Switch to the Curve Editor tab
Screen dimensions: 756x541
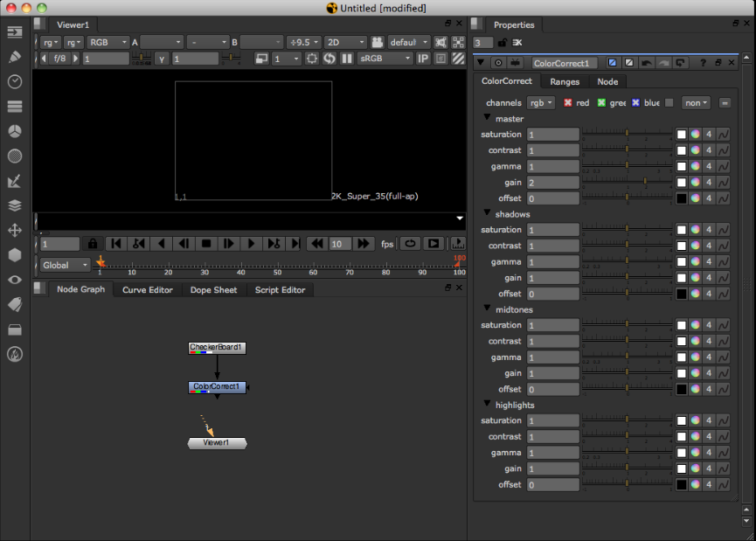click(148, 289)
